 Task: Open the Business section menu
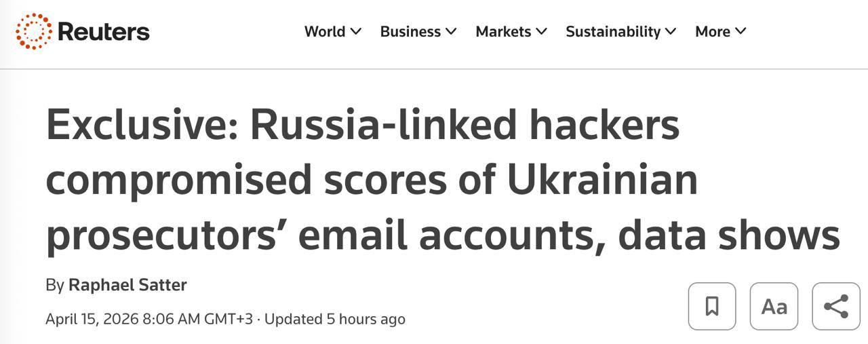410,32
